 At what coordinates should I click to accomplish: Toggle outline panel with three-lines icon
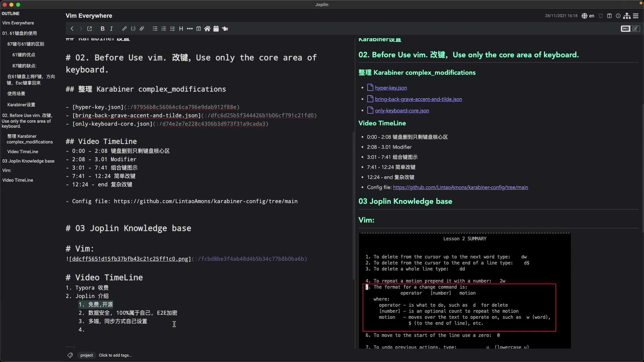click(x=636, y=16)
